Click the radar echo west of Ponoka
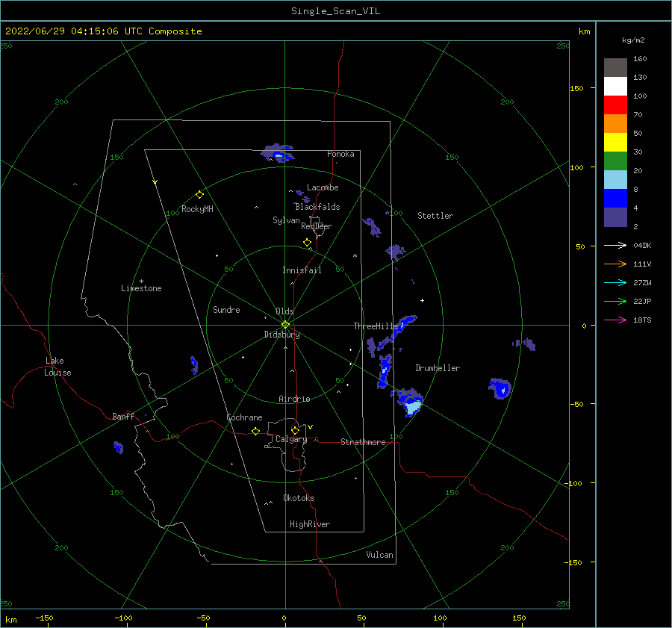 click(x=278, y=154)
